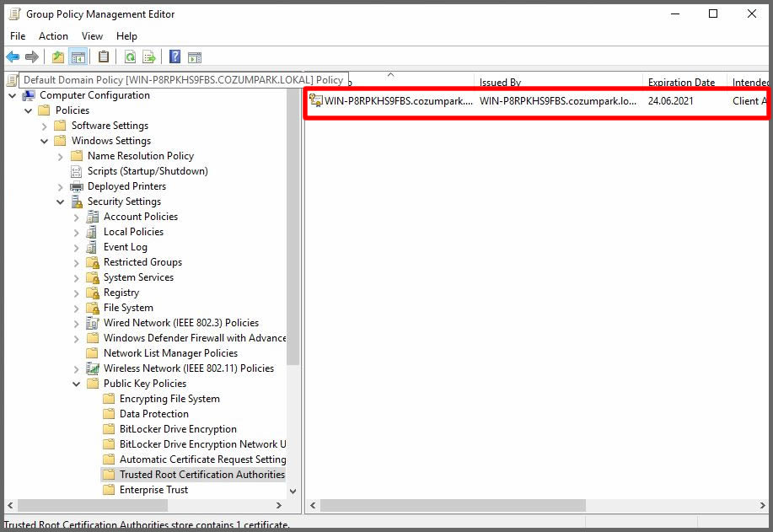Click the Restricted Groups locked folder icon

tap(92, 262)
